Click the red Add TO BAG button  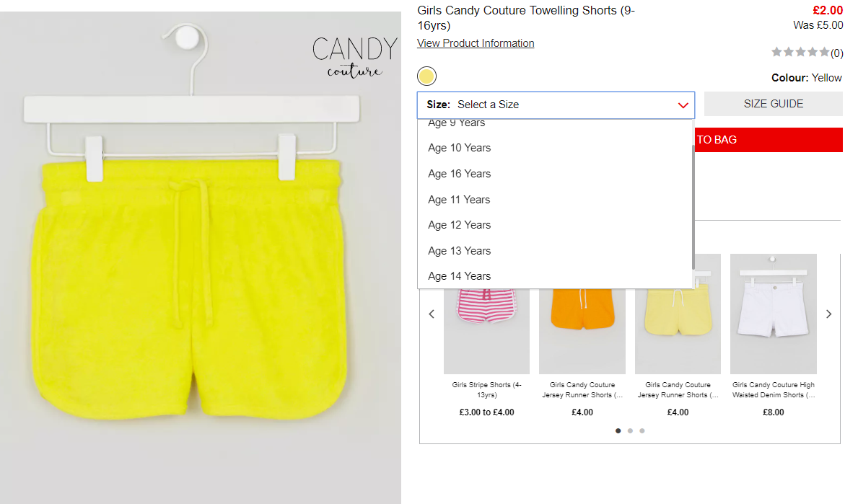pyautogui.click(x=769, y=140)
